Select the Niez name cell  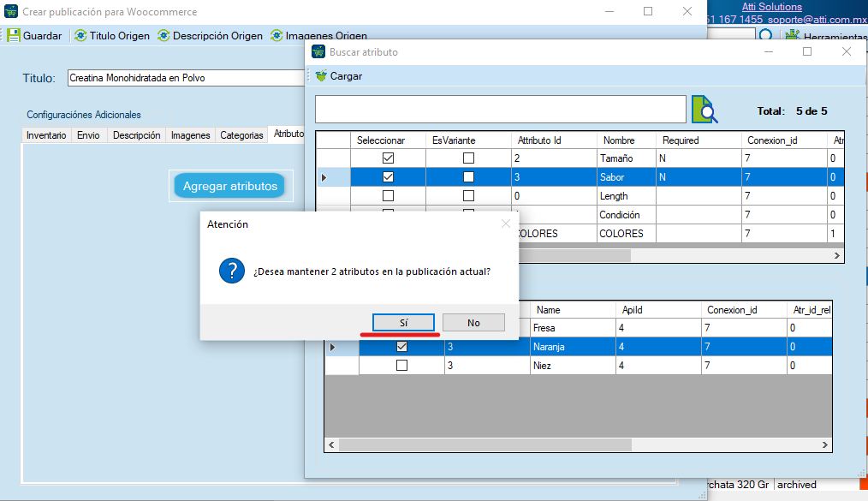click(573, 366)
